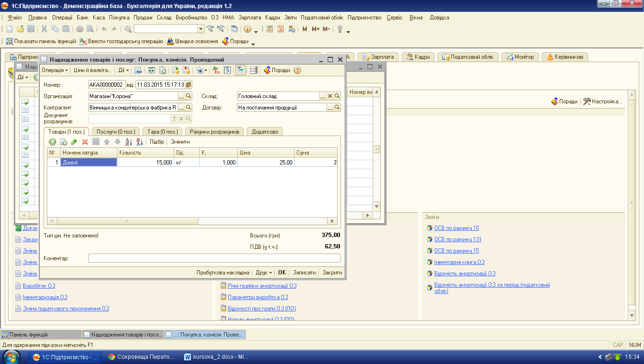Click the magnifier Search icon beside the search box
The image size is (644, 364).
point(128,29)
